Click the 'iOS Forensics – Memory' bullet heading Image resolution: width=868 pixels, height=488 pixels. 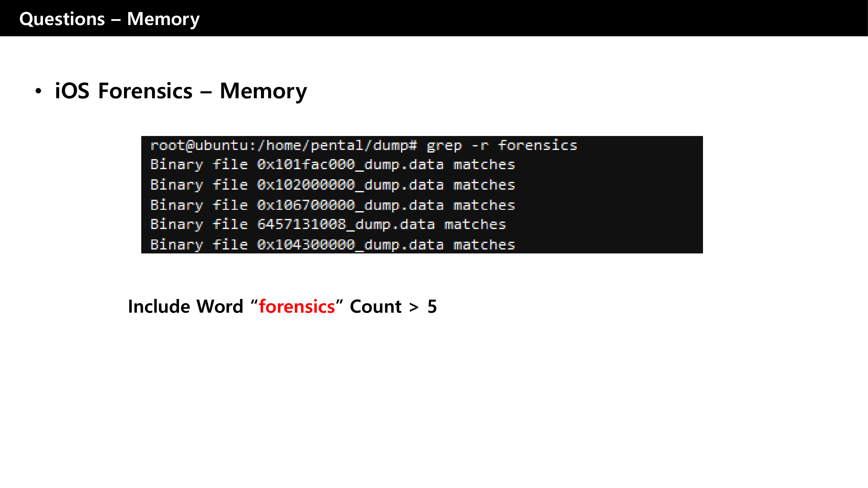(x=181, y=91)
